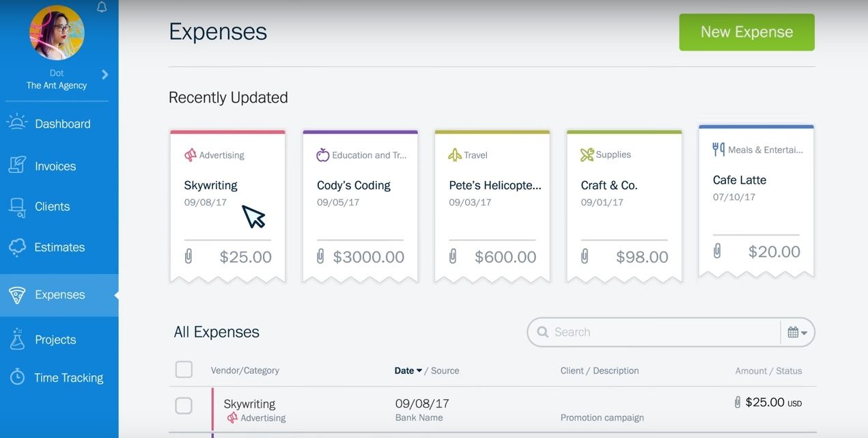Select the Invoices sidebar icon

[17, 165]
